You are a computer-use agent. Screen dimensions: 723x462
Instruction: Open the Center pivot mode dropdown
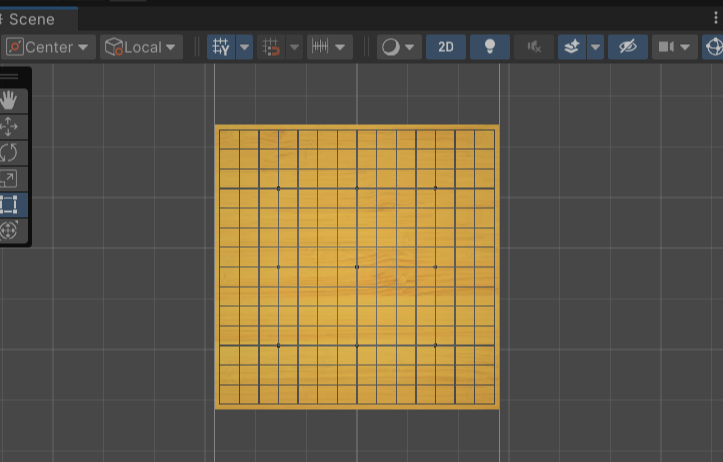click(48, 47)
